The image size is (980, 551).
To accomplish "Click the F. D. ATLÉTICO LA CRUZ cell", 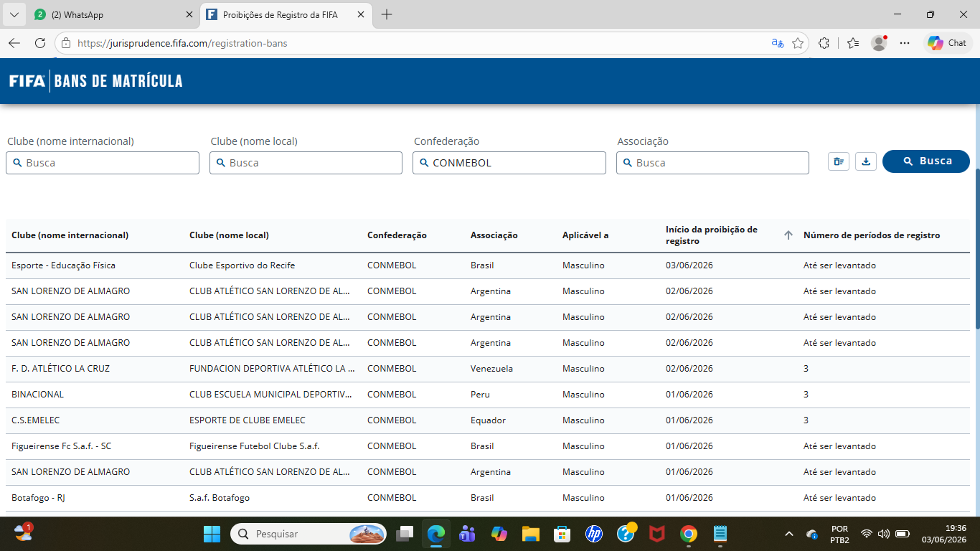I will point(60,369).
